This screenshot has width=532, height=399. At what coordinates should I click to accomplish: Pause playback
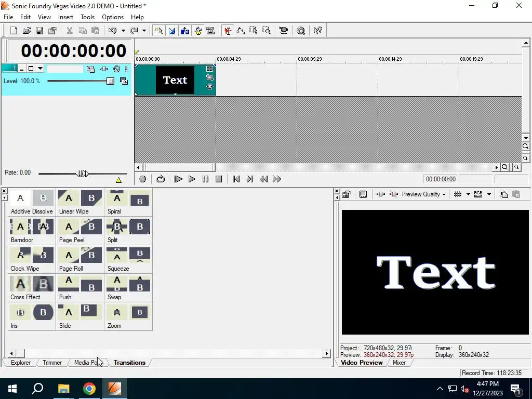(205, 179)
